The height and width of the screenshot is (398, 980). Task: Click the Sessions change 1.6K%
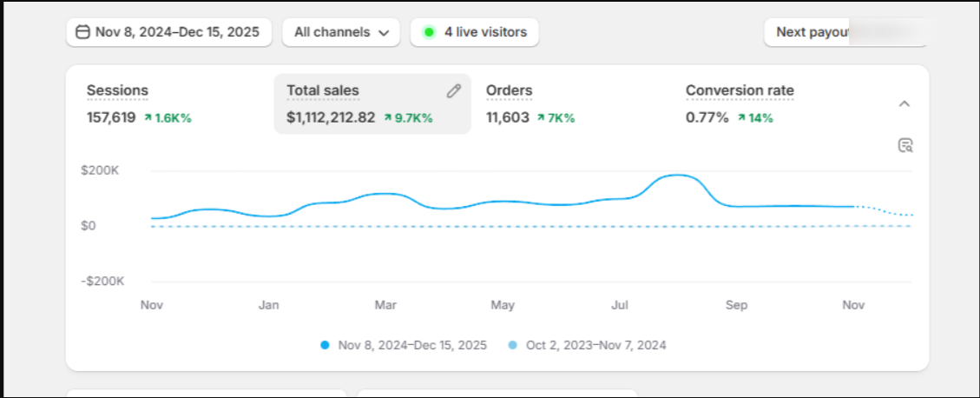[x=168, y=117]
